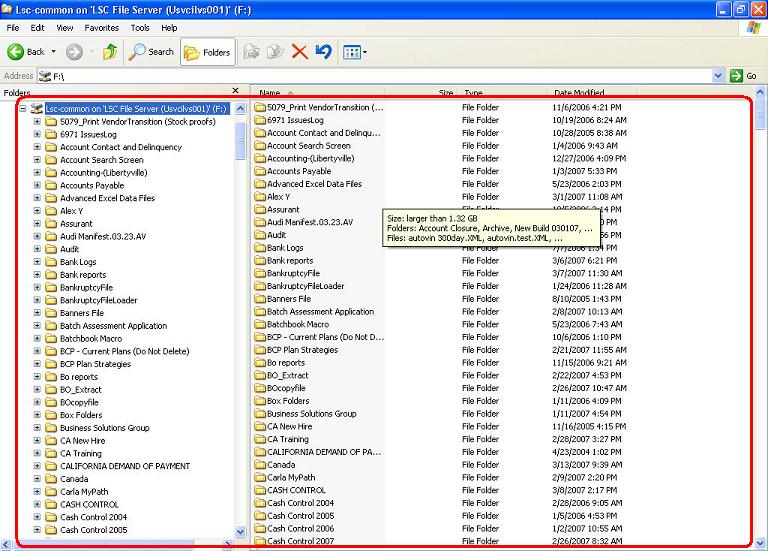Image resolution: width=768 pixels, height=551 pixels.
Task: Click the Go button beside address bar
Action: point(744,76)
